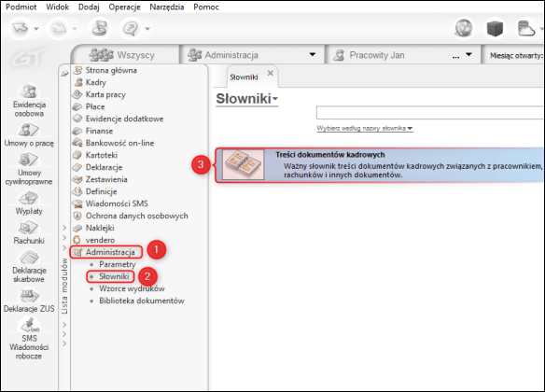Click the dark cube icon in toolbar
Image resolution: width=545 pixels, height=392 pixels.
coord(495,29)
